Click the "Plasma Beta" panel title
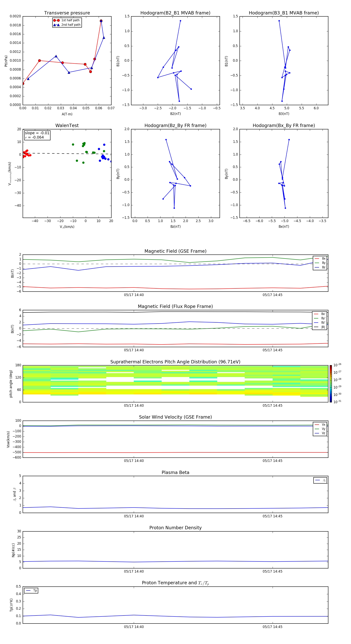 (x=175, y=473)
